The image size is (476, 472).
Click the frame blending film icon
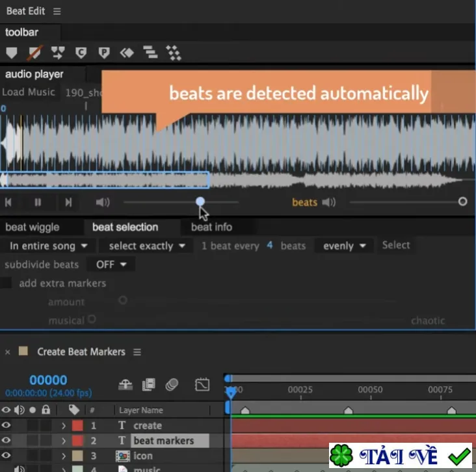149,385
